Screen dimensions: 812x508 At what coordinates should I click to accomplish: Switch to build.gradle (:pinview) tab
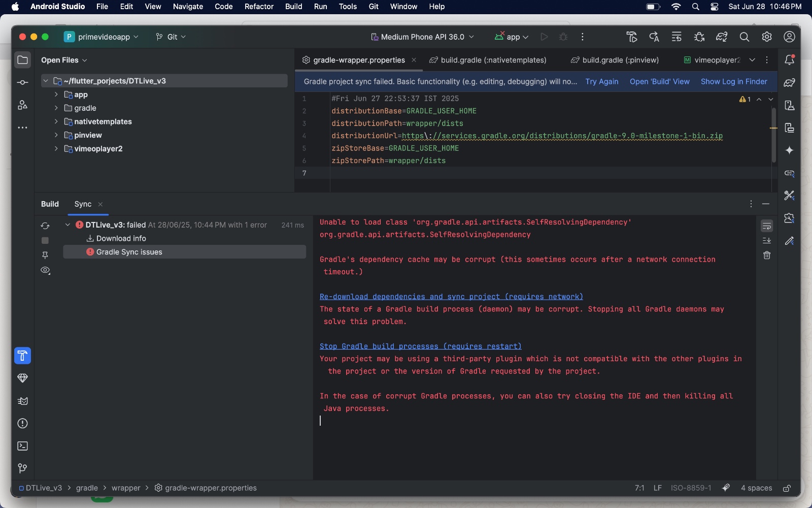tap(615, 60)
